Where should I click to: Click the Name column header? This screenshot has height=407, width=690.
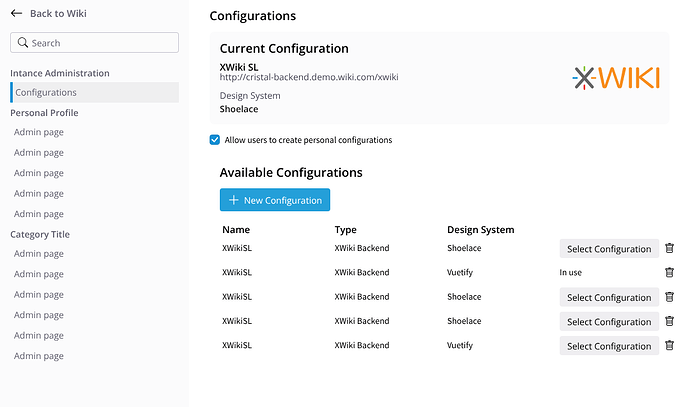pos(236,230)
